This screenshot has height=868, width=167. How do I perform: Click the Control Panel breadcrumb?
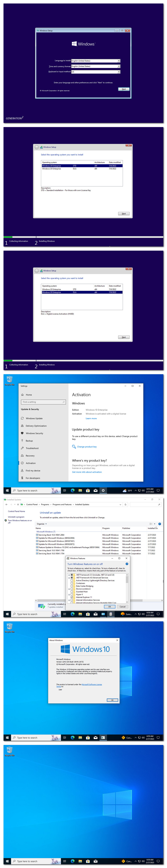coord(32,504)
